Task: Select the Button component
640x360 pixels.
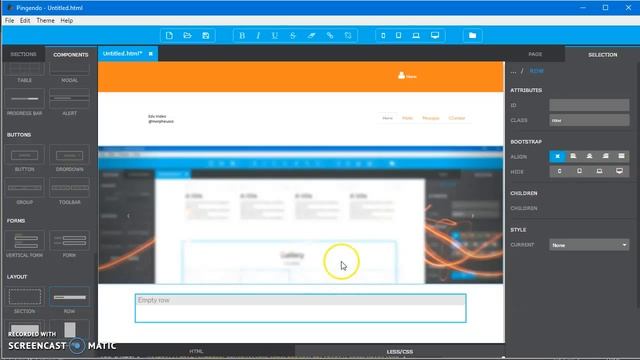Action: click(25, 158)
